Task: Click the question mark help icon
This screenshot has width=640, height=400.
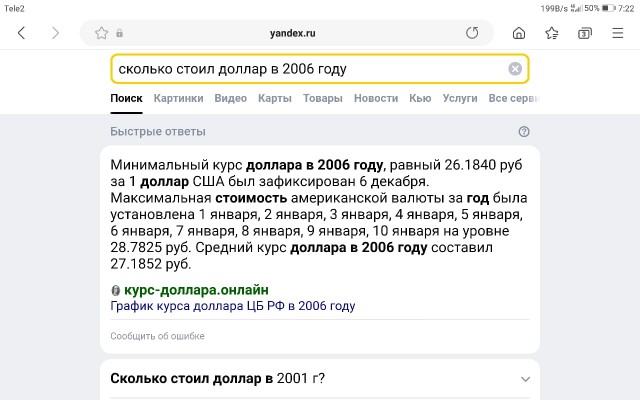Action: tap(524, 131)
